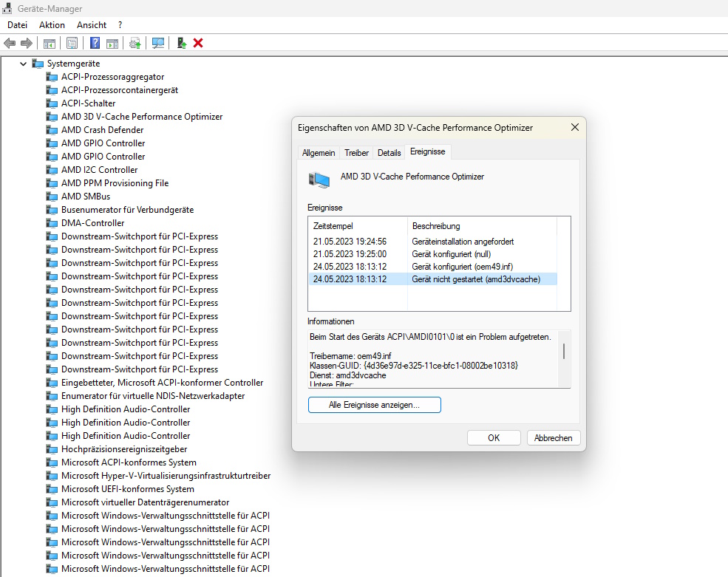Viewport: 728px width, 577px height.
Task: Click the Back arrow toolbar icon
Action: click(x=10, y=43)
